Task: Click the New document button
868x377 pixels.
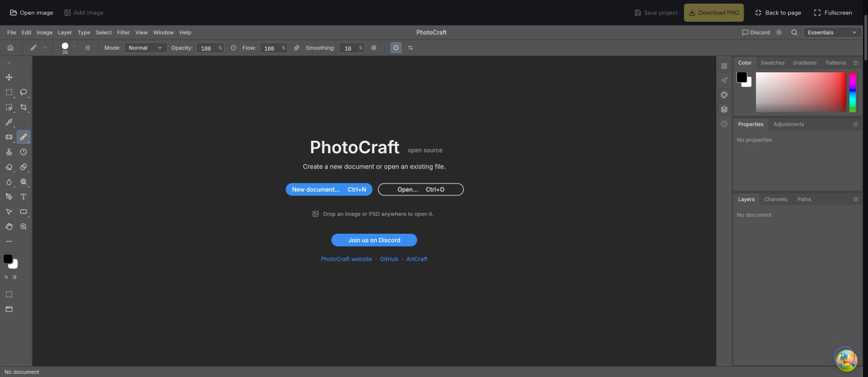Action: pos(329,190)
